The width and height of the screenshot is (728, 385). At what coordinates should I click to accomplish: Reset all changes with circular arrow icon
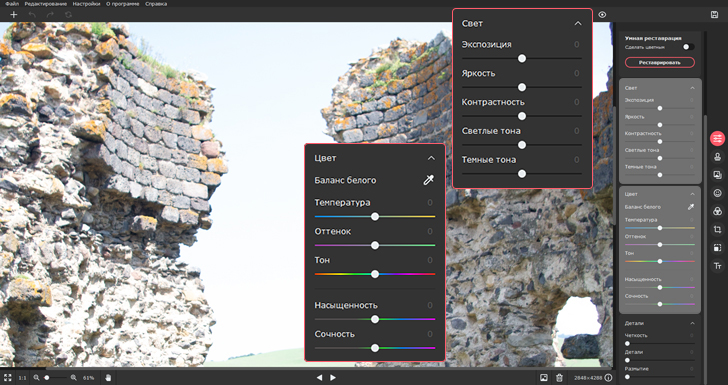(68, 14)
